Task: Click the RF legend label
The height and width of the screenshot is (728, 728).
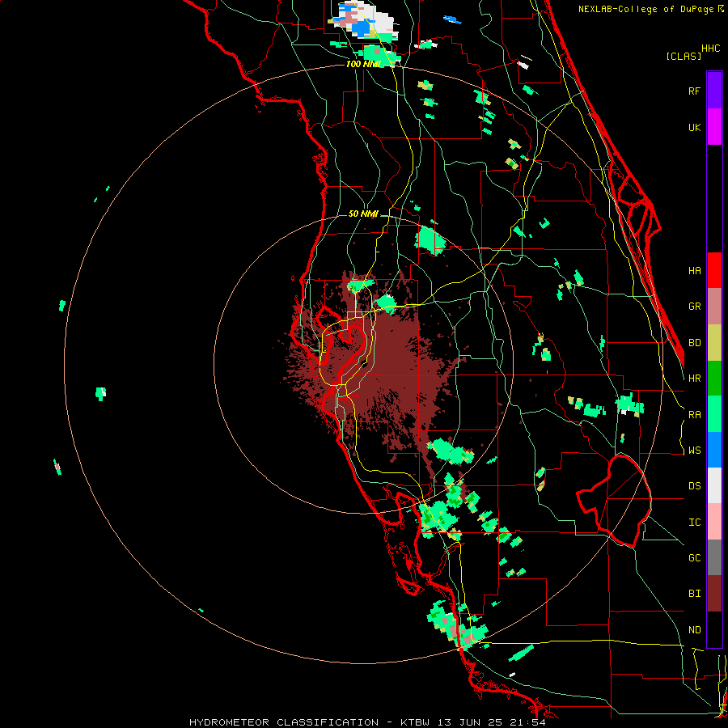Action: (694, 91)
